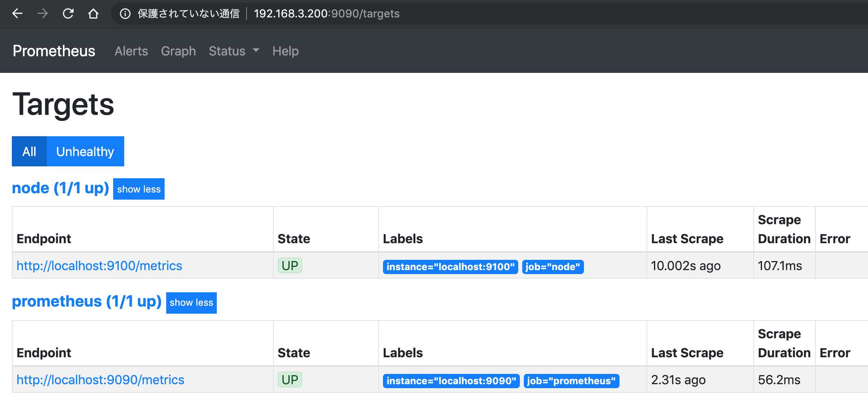Select the 10.002s ago last scrape value

click(x=686, y=266)
